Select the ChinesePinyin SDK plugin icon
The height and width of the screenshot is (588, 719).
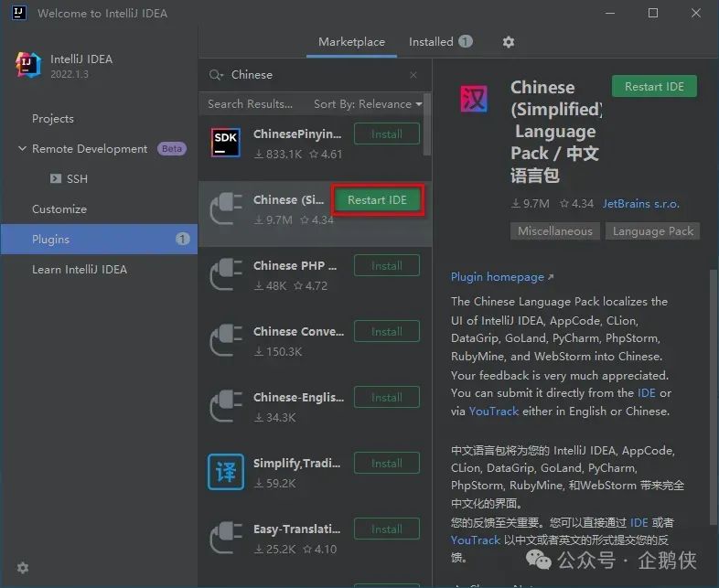pyautogui.click(x=226, y=143)
